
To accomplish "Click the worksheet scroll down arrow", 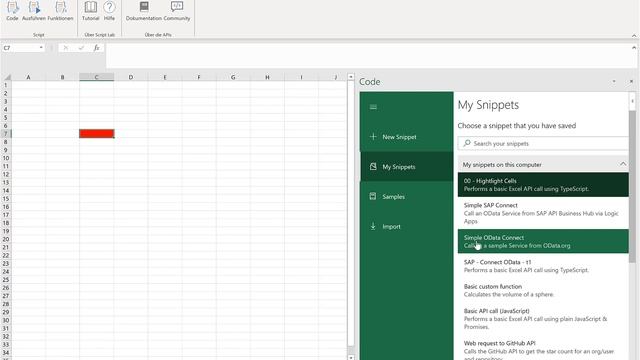I will (351, 357).
